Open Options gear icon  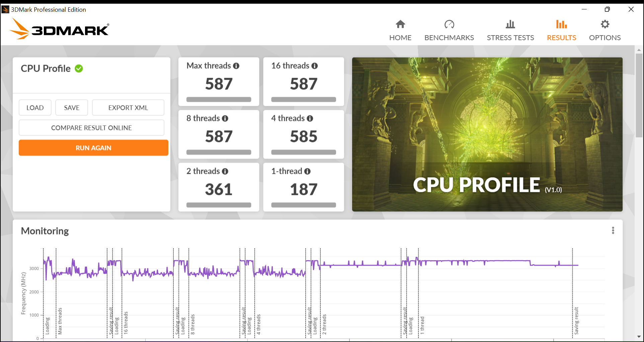pyautogui.click(x=605, y=24)
